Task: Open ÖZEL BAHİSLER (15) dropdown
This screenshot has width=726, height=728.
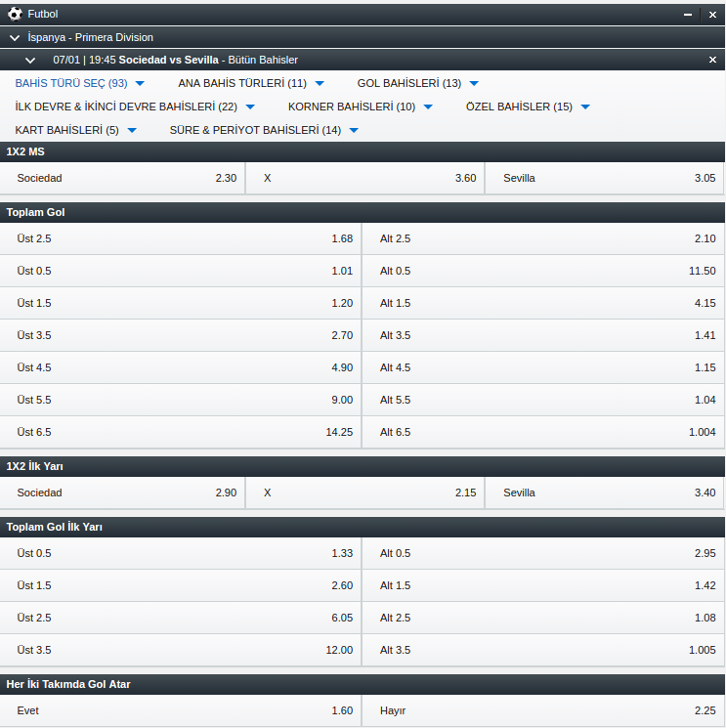Action: pyautogui.click(x=528, y=107)
